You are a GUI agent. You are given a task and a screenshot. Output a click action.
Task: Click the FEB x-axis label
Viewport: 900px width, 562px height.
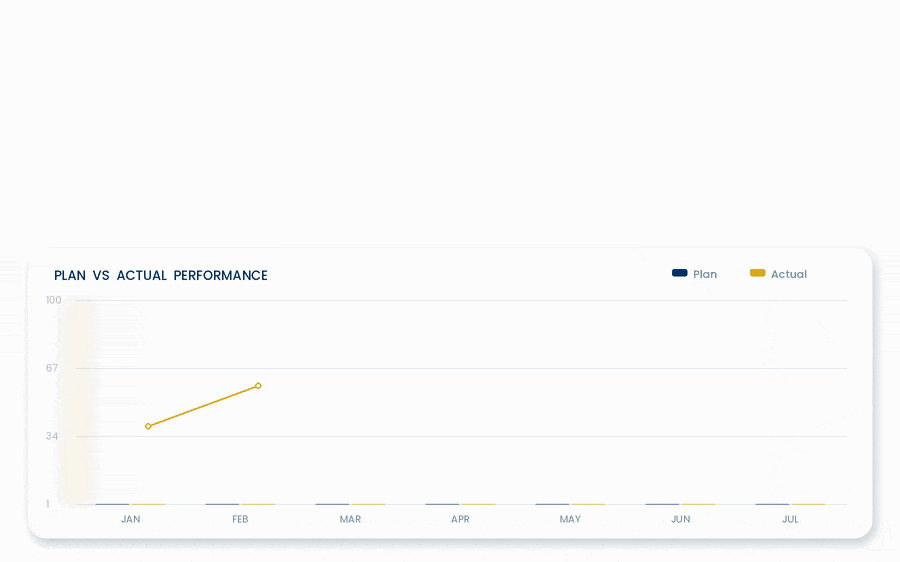pos(240,519)
